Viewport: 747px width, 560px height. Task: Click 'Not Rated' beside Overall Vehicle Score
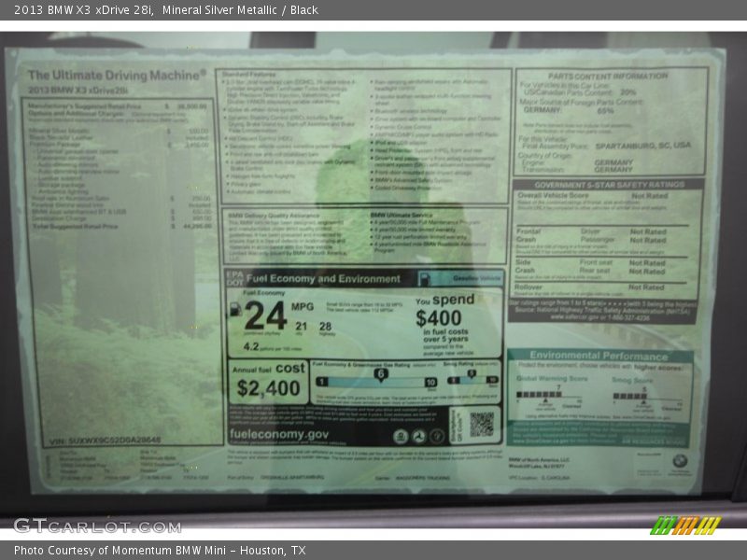[650, 196]
